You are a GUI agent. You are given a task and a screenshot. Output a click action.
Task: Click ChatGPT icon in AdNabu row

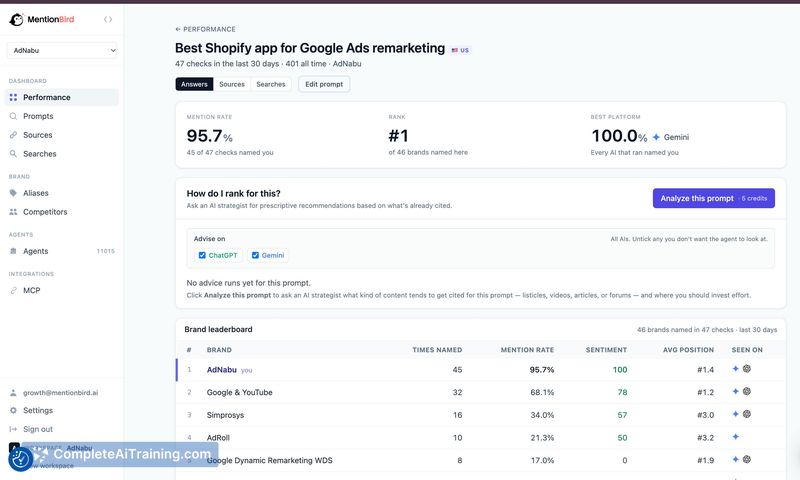(x=747, y=369)
